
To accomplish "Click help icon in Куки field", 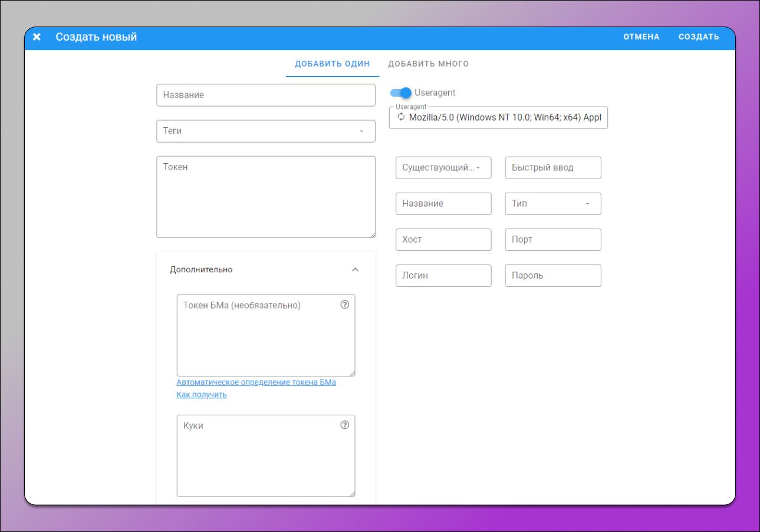I will pyautogui.click(x=345, y=425).
